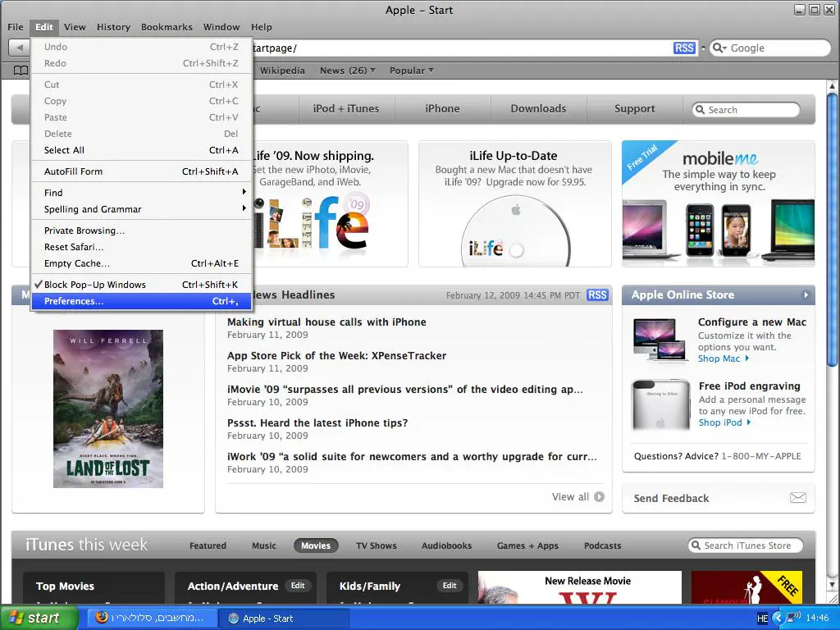The width and height of the screenshot is (840, 630).
Task: Click the RSS badge in the address bar
Action: pyautogui.click(x=684, y=48)
